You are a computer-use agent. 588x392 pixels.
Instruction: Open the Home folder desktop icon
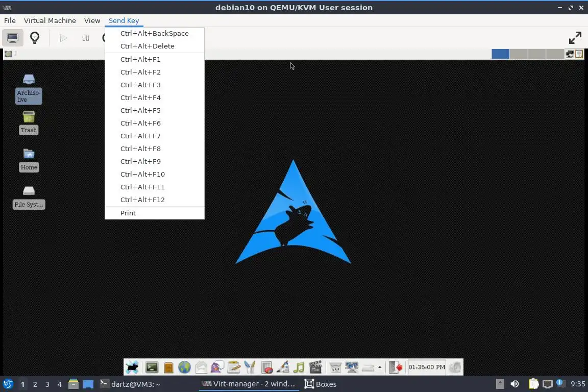(x=29, y=160)
